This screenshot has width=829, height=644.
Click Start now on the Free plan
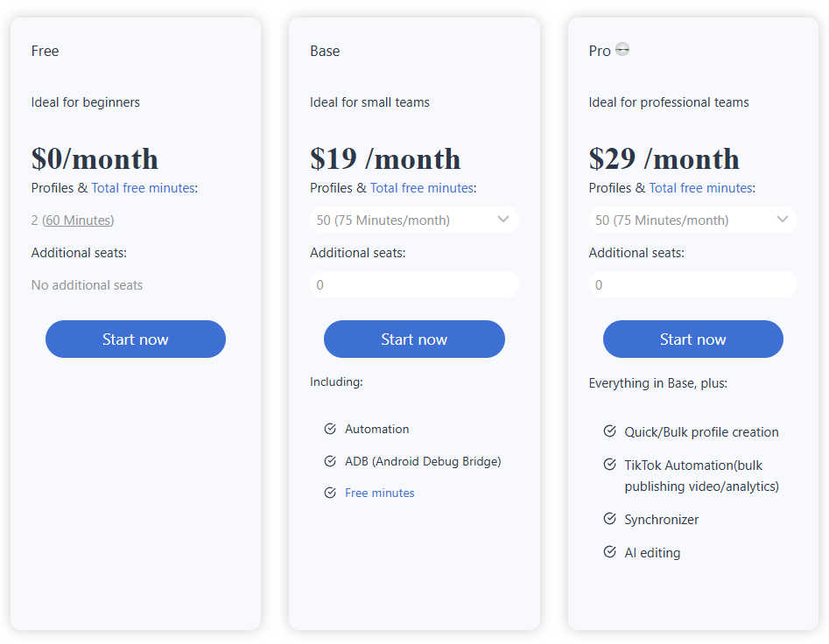135,339
